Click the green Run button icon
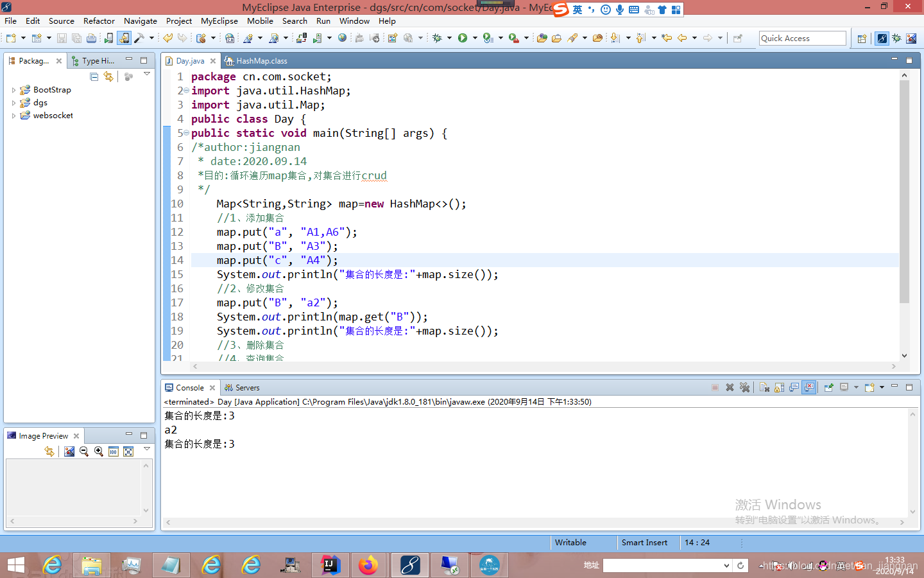This screenshot has width=924, height=578. (463, 38)
